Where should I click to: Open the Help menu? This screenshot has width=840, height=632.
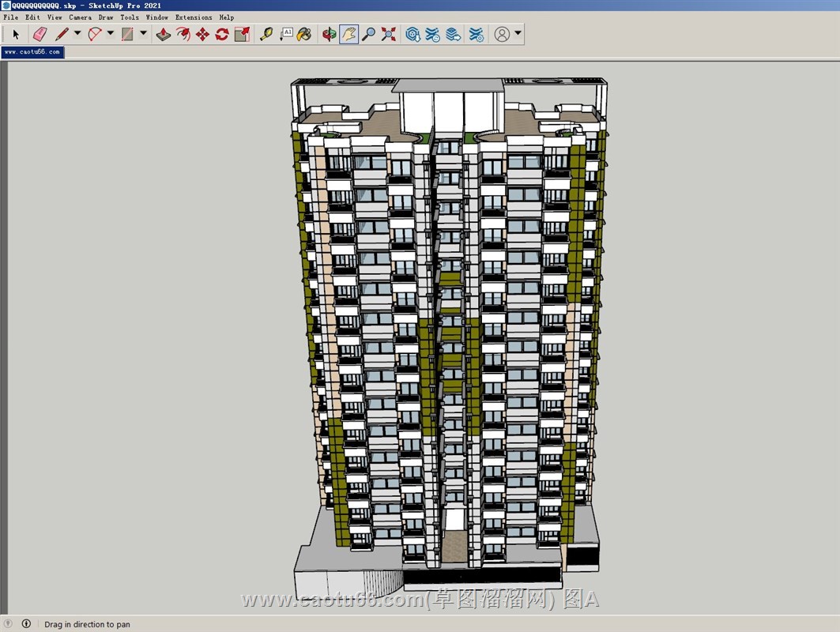click(x=227, y=17)
